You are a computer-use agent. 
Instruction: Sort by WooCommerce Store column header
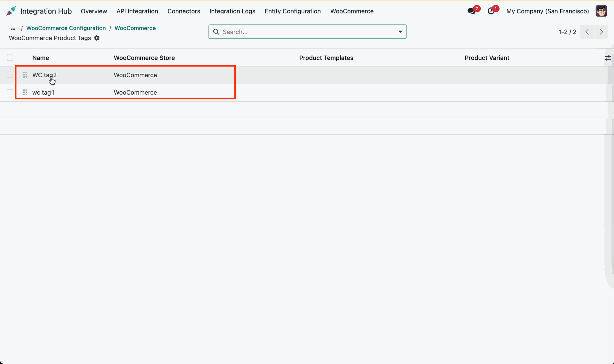[144, 58]
